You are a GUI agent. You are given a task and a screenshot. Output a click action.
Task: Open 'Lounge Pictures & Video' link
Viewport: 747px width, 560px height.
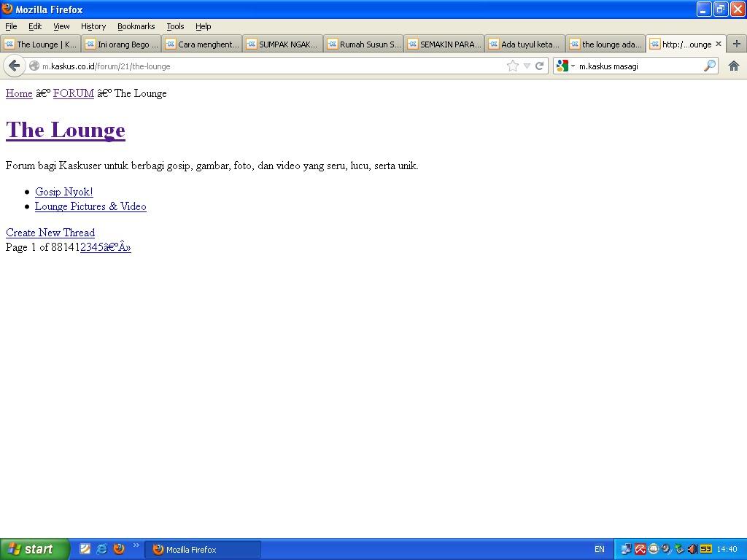pyautogui.click(x=90, y=206)
